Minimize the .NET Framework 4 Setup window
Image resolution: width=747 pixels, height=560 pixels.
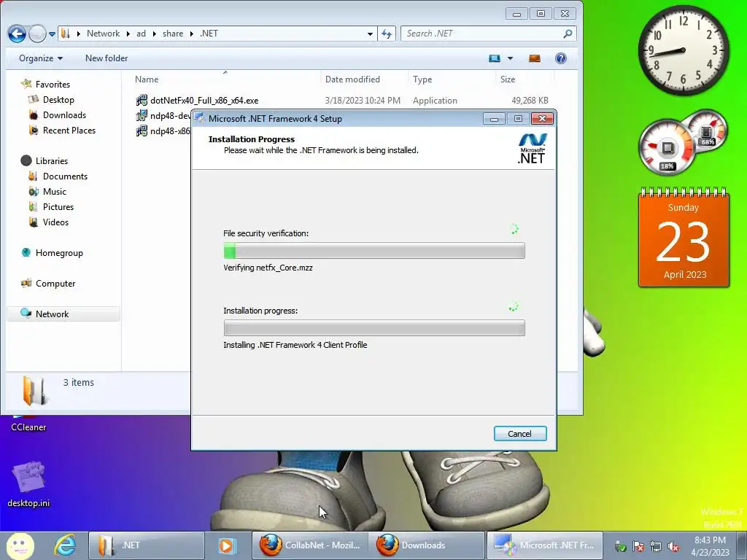[x=494, y=119]
